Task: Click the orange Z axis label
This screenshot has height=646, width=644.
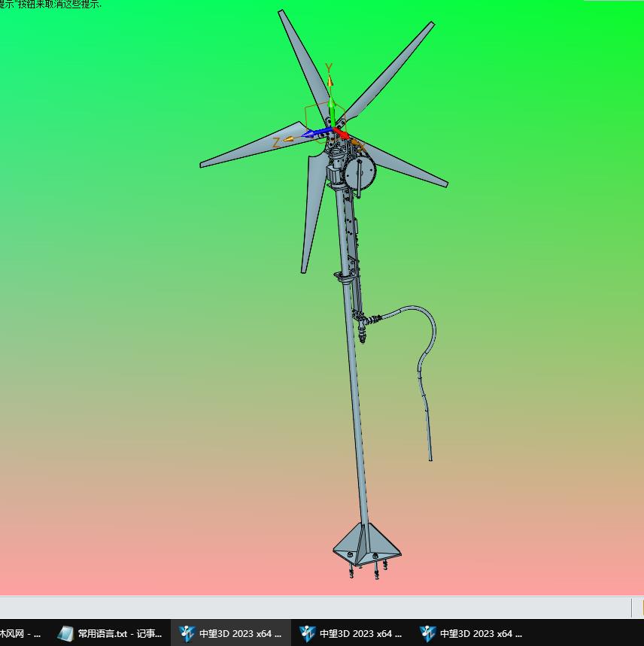Action: pos(276,143)
